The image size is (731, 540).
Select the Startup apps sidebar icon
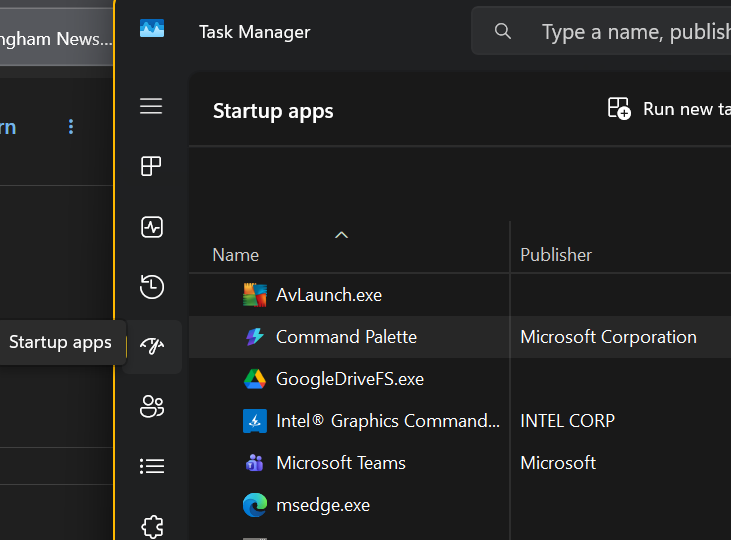coord(152,346)
